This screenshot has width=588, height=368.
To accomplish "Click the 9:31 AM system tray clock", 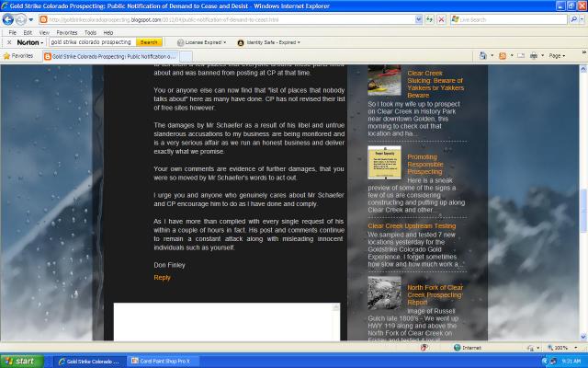I will tap(571, 362).
